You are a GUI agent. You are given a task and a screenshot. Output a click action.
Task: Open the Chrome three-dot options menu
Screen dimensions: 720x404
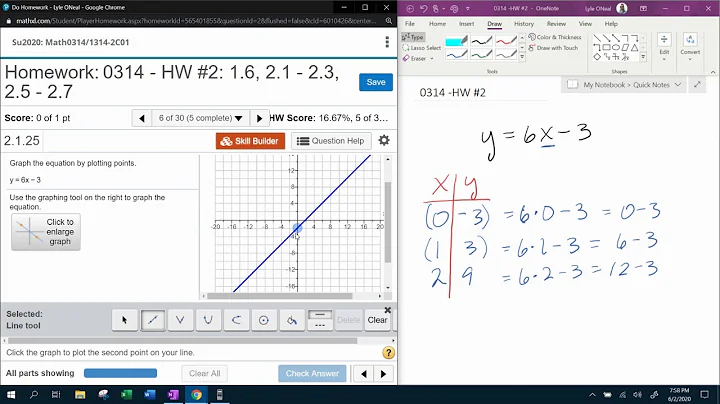click(387, 42)
